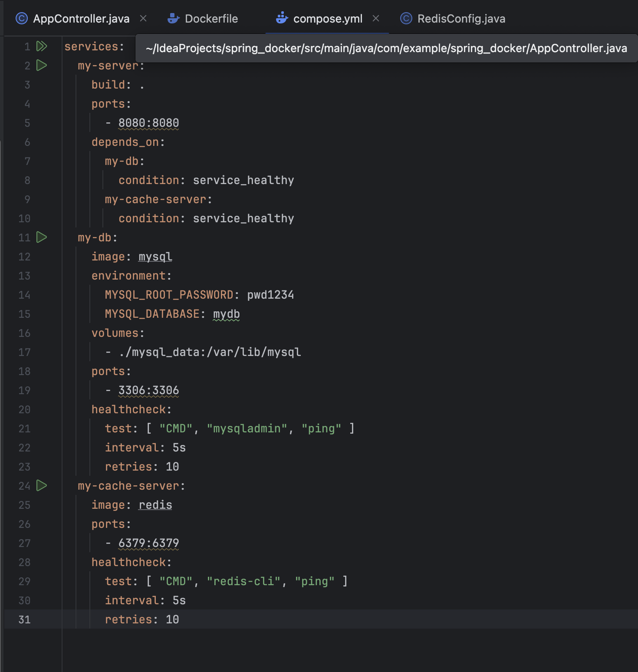This screenshot has width=638, height=672.
Task: Place cursor on the MYSQL_ROOT_PASSWORD value
Action: click(x=270, y=294)
